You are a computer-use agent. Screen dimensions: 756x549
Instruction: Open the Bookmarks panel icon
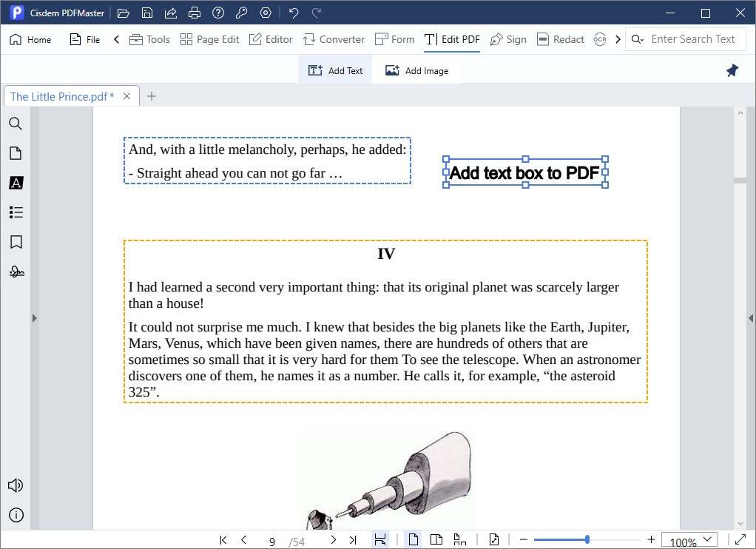click(16, 242)
